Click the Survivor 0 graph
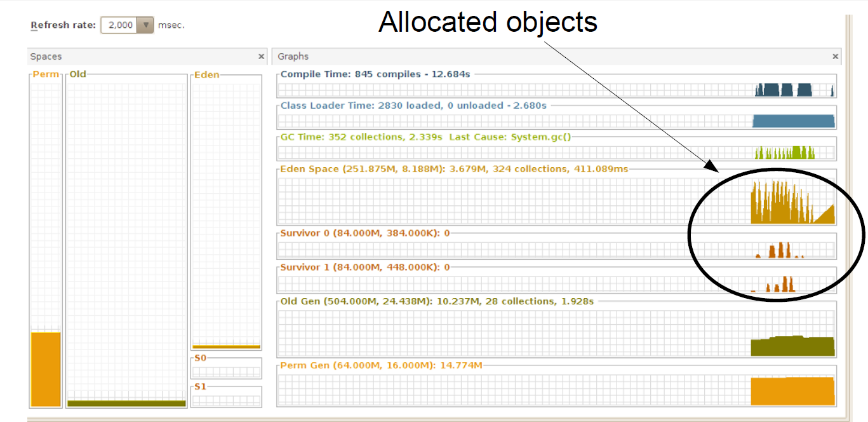The height and width of the screenshot is (422, 868). tap(556, 250)
